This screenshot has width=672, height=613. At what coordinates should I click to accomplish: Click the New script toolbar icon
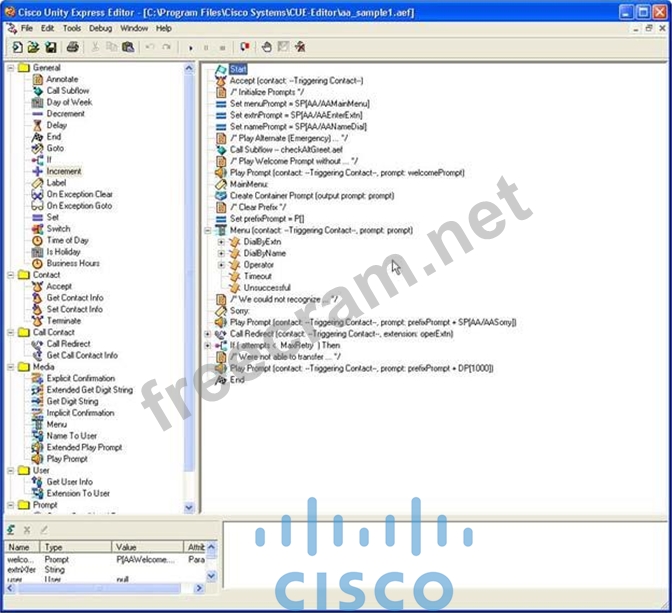point(18,47)
